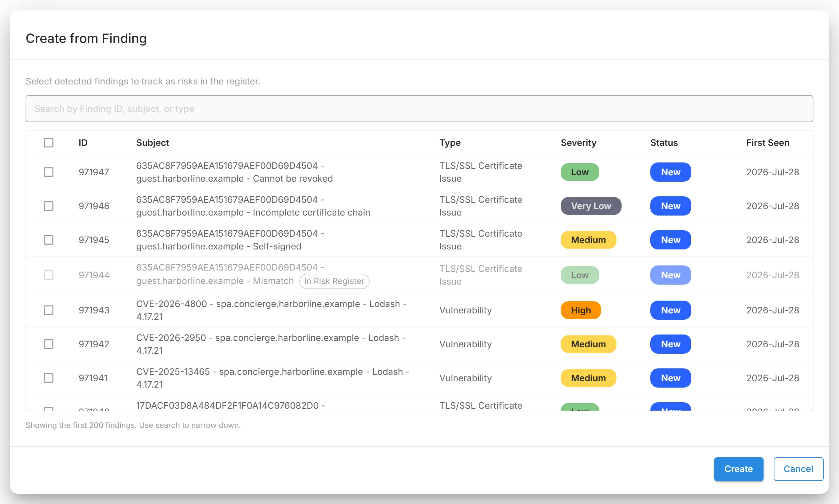Click the CVE-2025-13465 subject text
This screenshot has width=839, height=504.
point(273,378)
